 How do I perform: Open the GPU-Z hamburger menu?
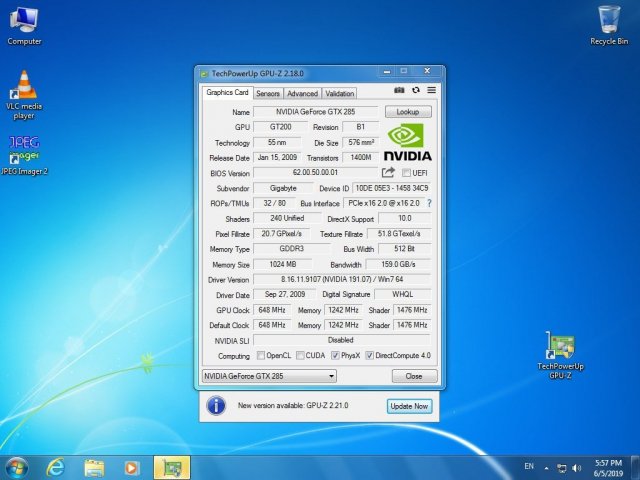pyautogui.click(x=431, y=91)
